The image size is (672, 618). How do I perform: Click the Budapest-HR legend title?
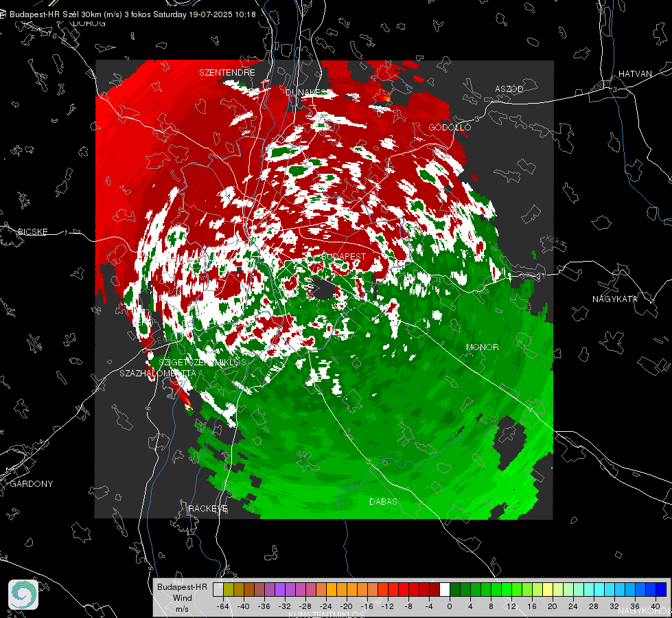pyautogui.click(x=182, y=586)
